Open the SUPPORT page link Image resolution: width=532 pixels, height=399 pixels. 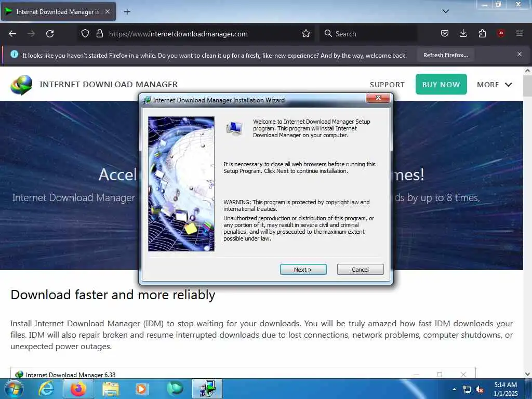point(387,85)
